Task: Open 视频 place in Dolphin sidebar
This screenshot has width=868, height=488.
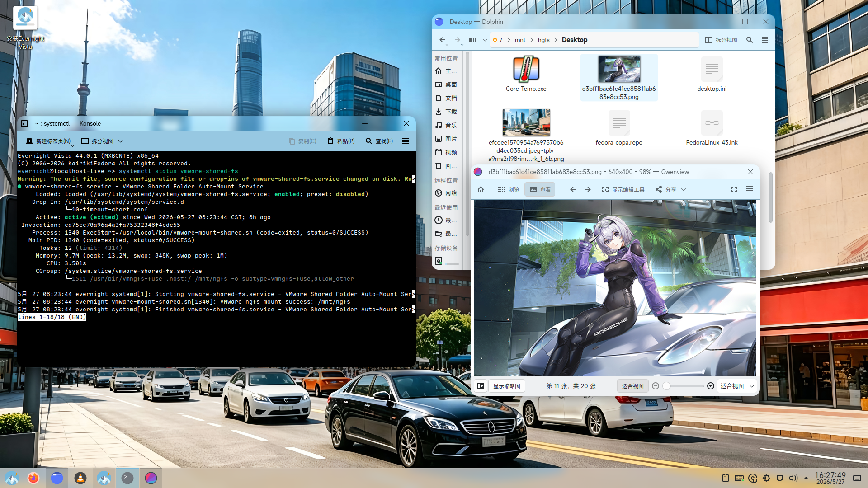Action: coord(446,152)
